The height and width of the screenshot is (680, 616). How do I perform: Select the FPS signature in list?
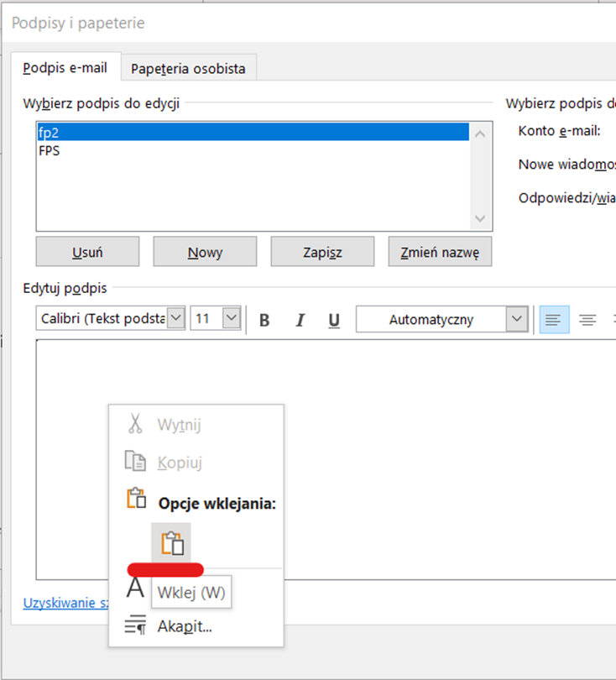pyautogui.click(x=50, y=151)
